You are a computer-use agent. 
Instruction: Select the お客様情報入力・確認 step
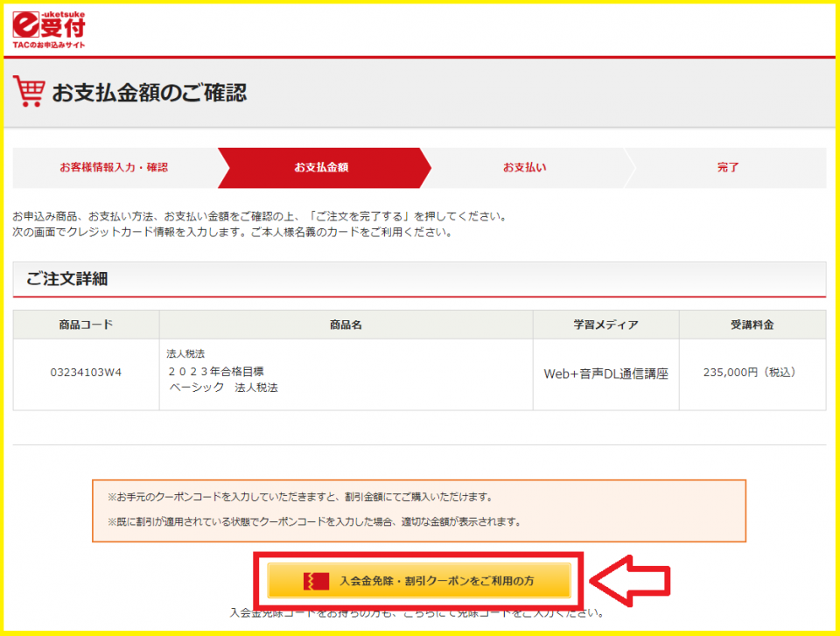(x=114, y=167)
